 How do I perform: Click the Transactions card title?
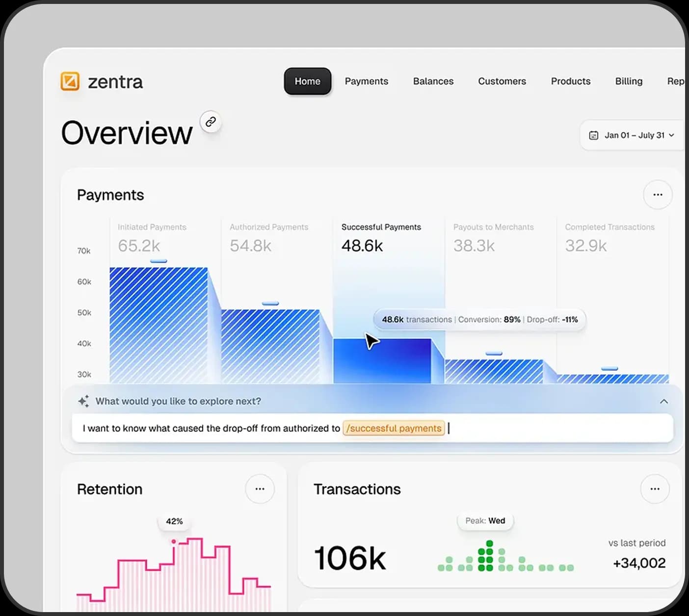tap(357, 489)
